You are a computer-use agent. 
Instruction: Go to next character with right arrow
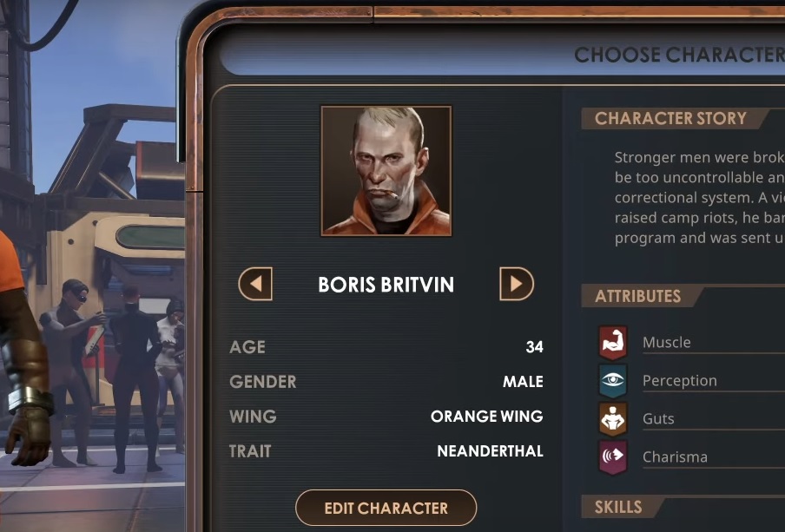pos(517,284)
